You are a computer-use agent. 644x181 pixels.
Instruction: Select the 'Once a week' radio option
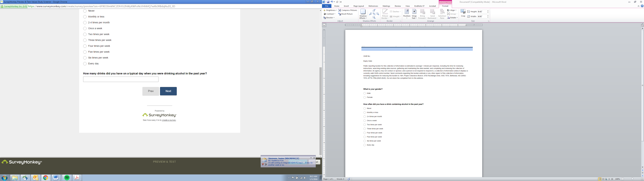pos(85,28)
